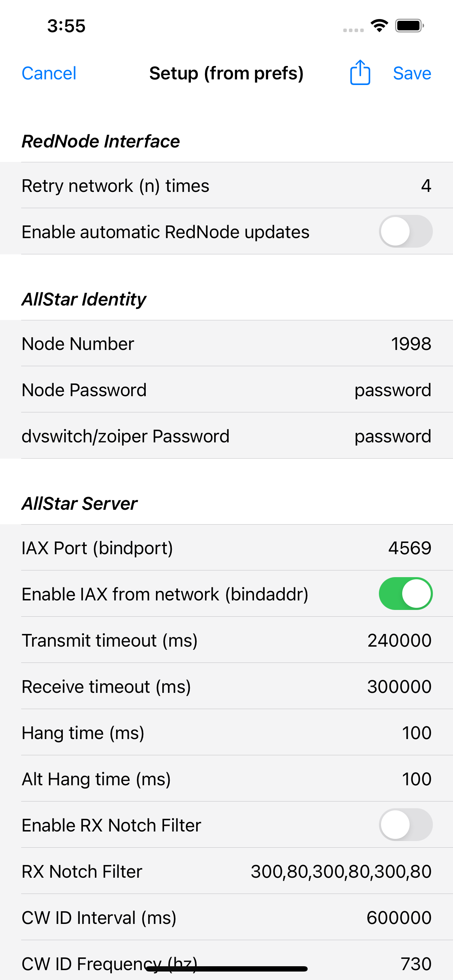Save the setup configuration
This screenshot has height=980, width=453.
pos(412,73)
